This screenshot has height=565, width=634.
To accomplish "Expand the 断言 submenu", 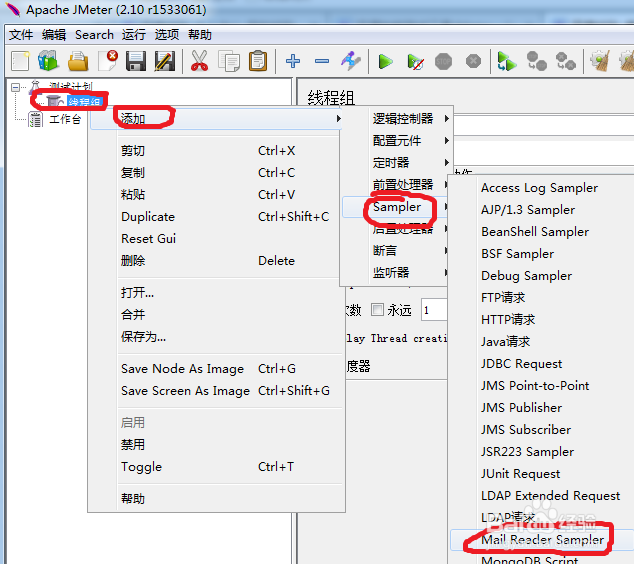I will tap(395, 250).
